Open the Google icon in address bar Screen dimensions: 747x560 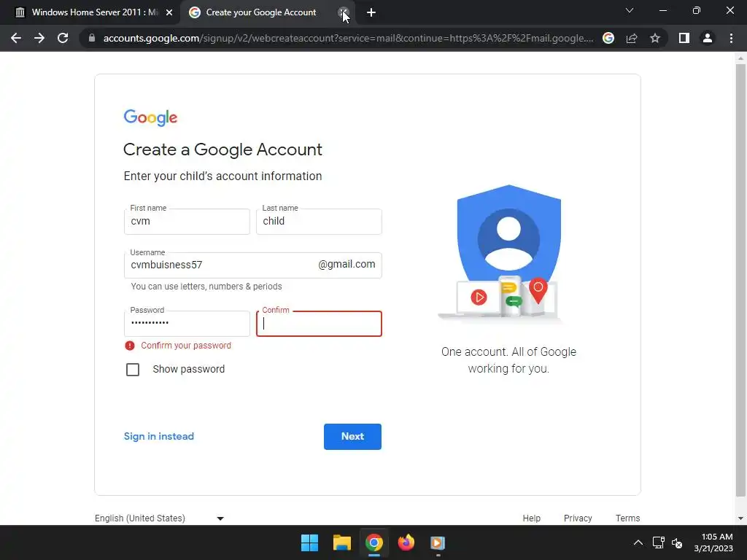tap(608, 38)
